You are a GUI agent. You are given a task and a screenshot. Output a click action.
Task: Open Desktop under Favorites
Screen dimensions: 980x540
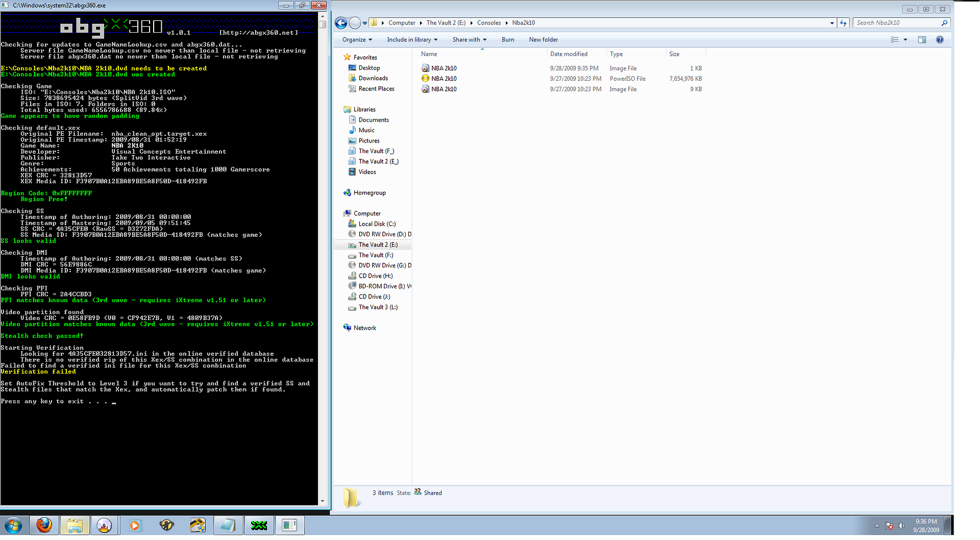pos(369,68)
